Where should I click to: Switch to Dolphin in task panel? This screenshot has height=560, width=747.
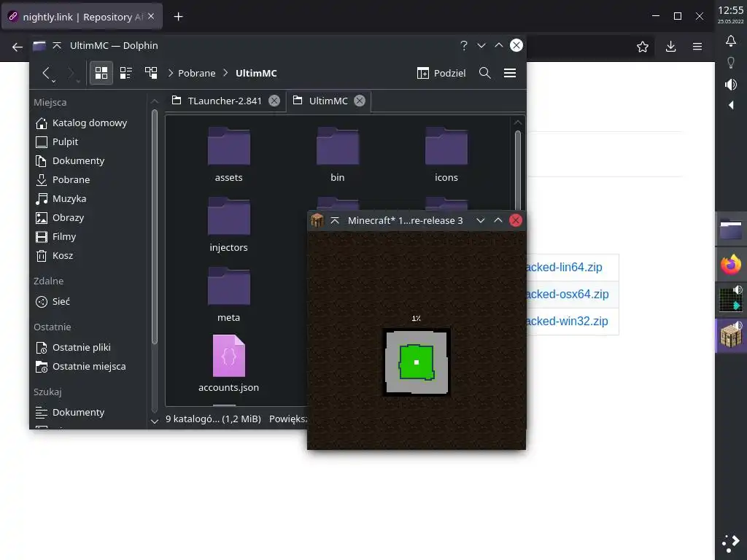(731, 230)
